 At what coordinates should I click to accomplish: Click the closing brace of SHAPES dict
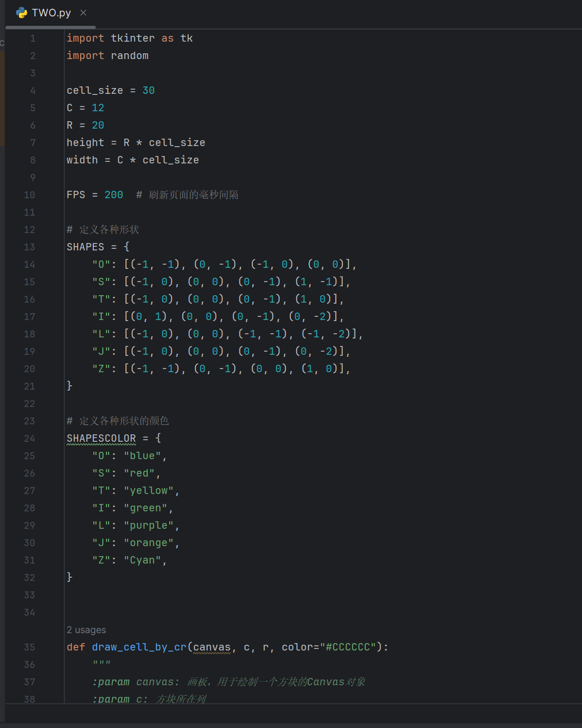pyautogui.click(x=70, y=386)
